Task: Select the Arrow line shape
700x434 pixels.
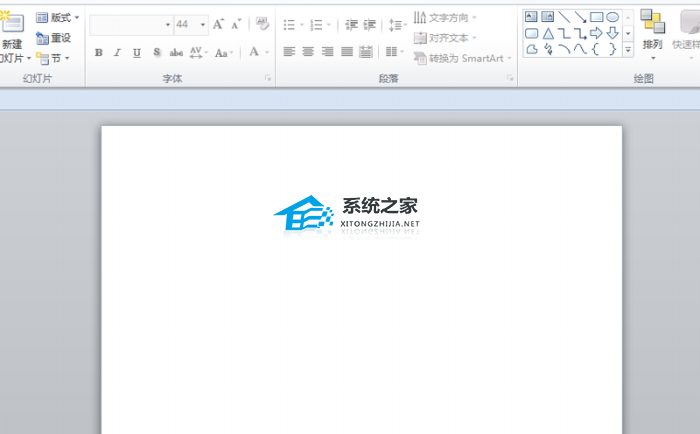Action: 580,17
